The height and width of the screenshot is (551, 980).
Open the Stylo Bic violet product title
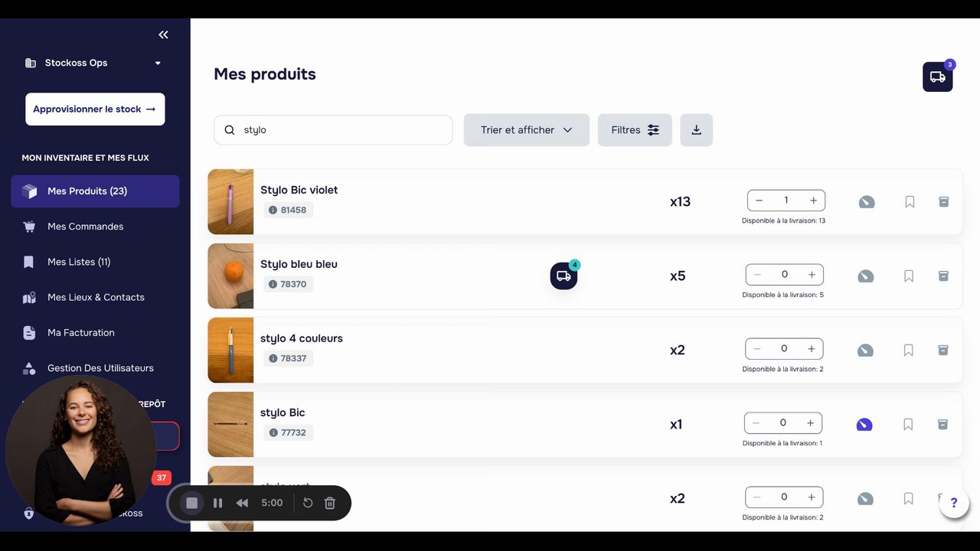pyautogui.click(x=299, y=190)
